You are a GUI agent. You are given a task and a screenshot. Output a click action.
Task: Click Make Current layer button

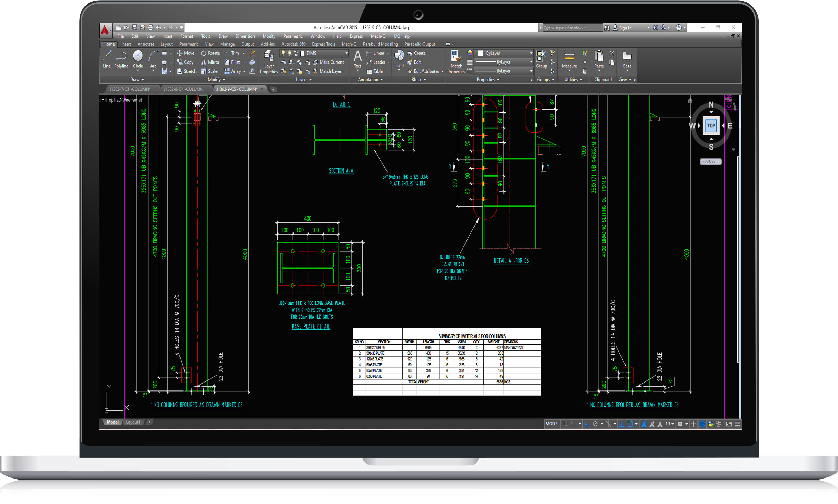(328, 62)
